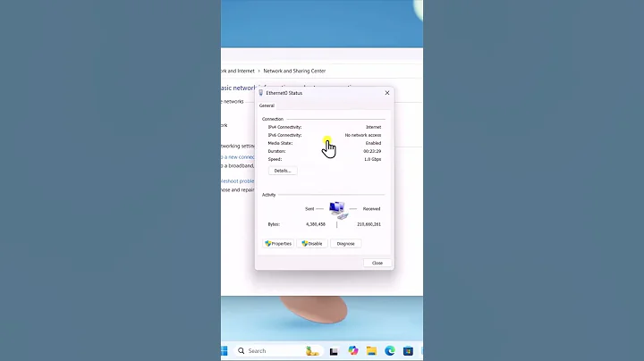The height and width of the screenshot is (361, 644).
Task: Click the Ethernet0 Status title icon
Action: click(x=261, y=93)
